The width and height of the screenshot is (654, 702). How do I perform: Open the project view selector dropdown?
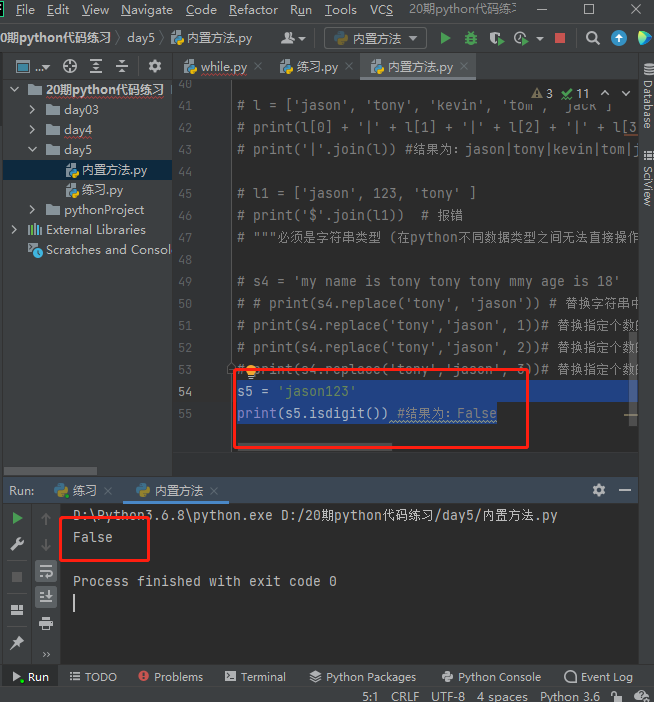[x=33, y=67]
